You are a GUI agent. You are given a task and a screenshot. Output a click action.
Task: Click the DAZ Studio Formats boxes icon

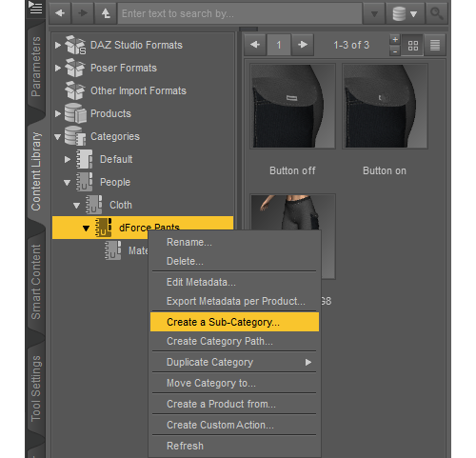pos(75,45)
